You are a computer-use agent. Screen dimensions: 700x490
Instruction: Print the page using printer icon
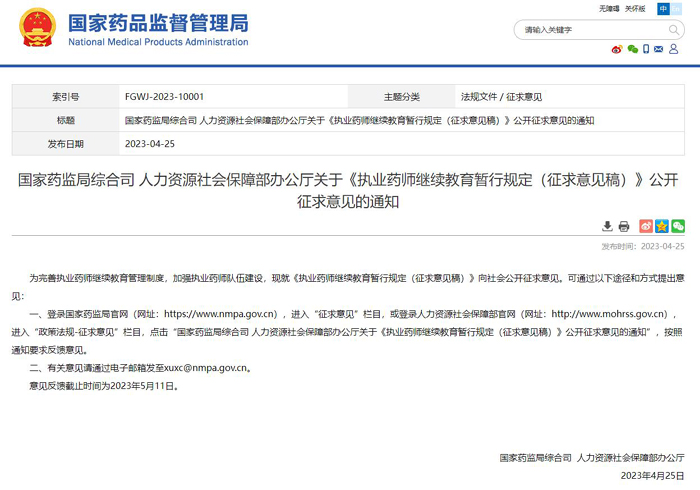(x=624, y=226)
